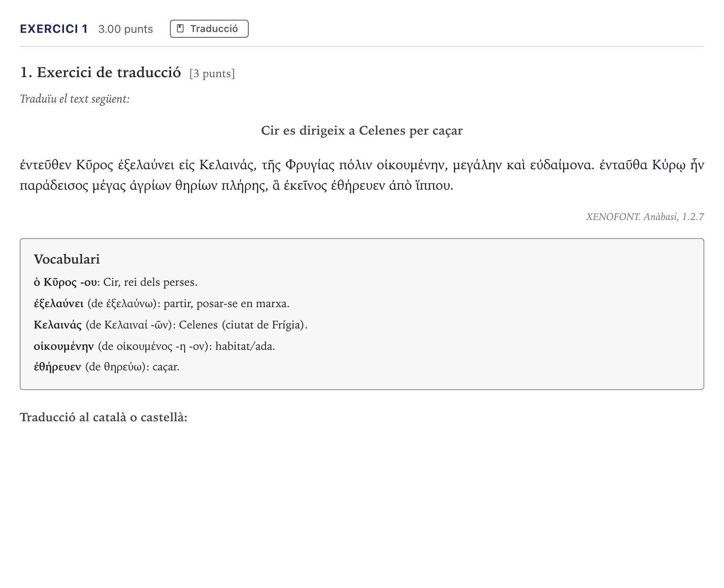Select the EXERCICI 1 heading
This screenshot has height=588, width=724.
coord(54,29)
